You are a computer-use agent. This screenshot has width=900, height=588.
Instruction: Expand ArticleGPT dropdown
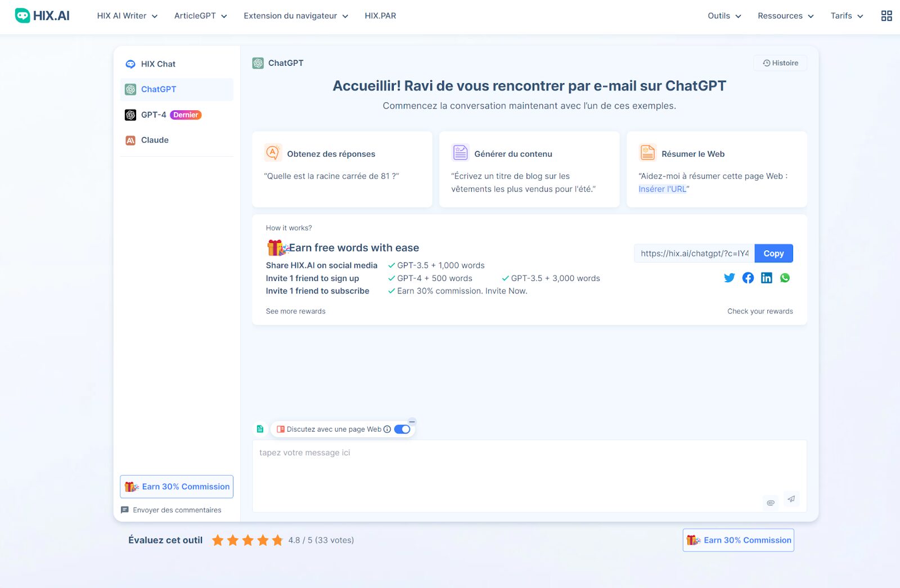coord(201,16)
